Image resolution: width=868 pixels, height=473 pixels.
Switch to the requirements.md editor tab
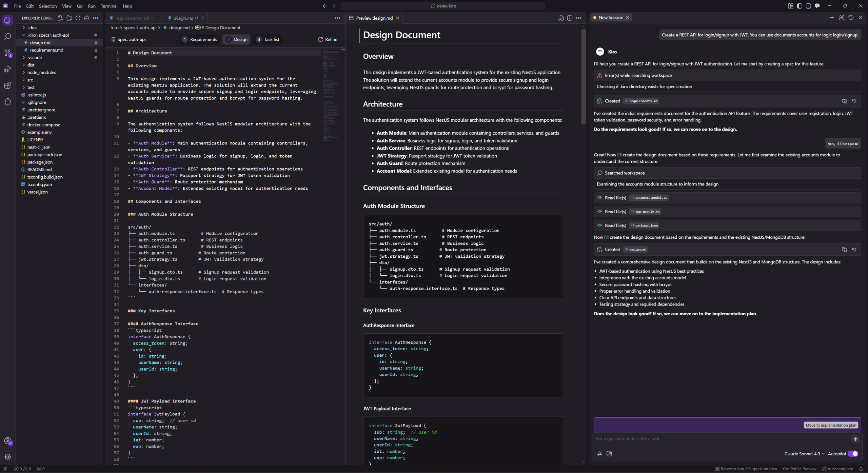tap(133, 18)
